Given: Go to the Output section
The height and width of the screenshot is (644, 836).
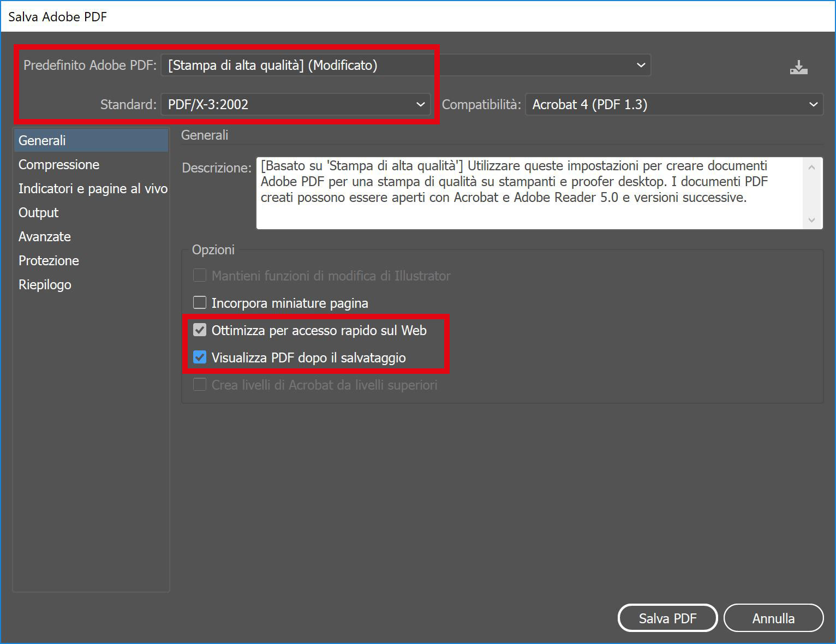Looking at the screenshot, I should (38, 212).
